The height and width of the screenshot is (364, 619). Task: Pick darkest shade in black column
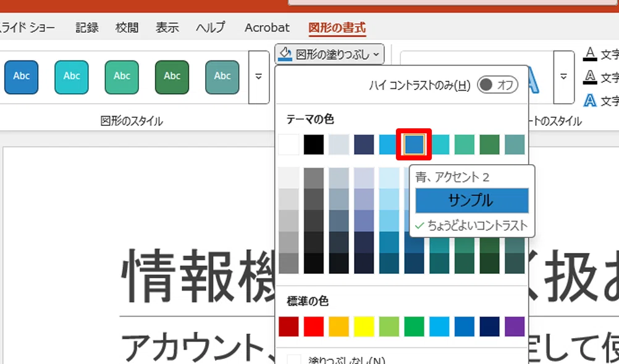[x=314, y=263]
